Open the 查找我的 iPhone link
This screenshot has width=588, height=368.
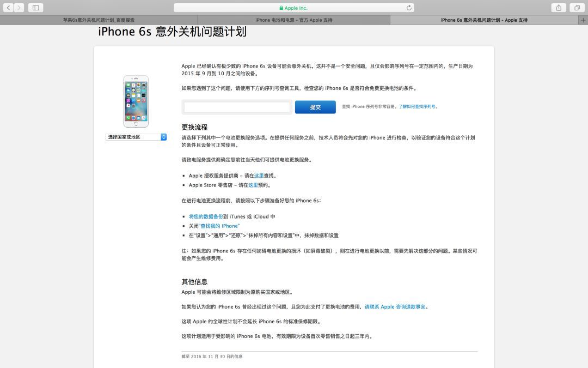[x=220, y=226]
